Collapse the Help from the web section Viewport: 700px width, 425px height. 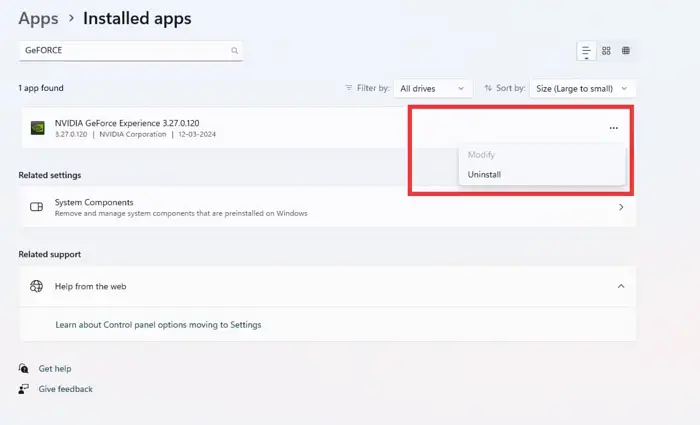click(621, 286)
